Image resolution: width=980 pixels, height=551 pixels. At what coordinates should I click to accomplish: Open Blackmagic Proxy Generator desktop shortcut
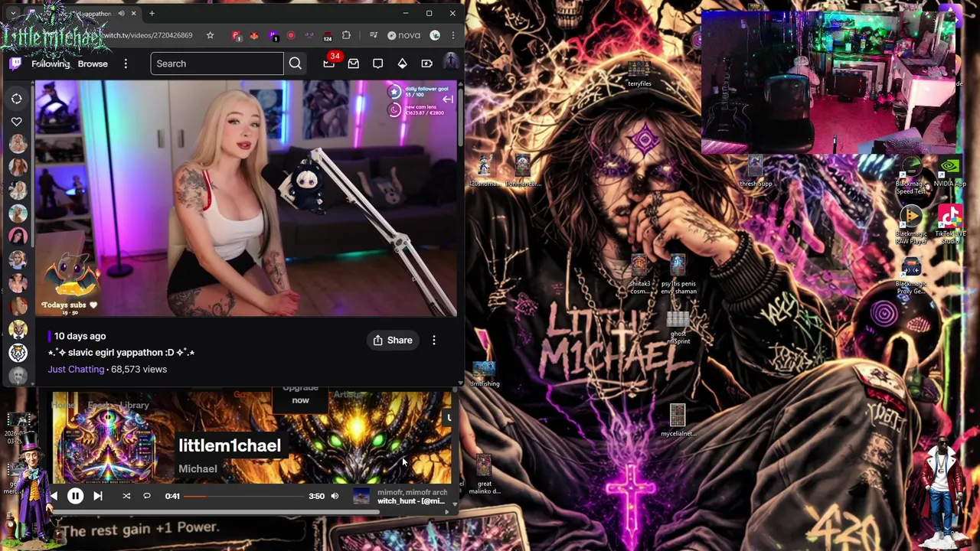tap(911, 275)
